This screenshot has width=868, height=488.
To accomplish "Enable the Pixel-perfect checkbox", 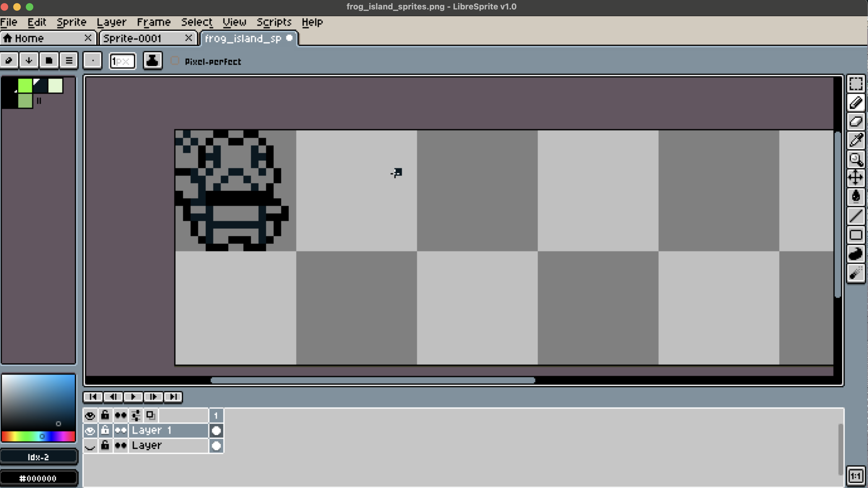I will coord(175,61).
